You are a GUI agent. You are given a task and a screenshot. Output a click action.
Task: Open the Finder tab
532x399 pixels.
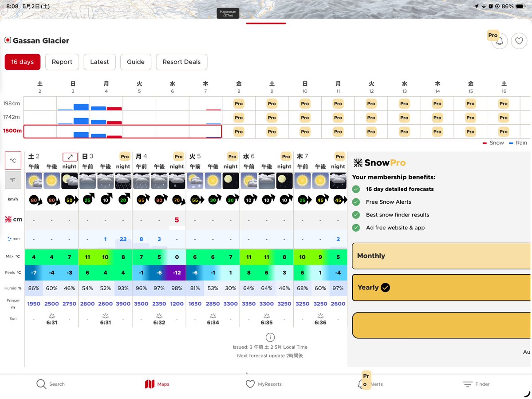477,384
